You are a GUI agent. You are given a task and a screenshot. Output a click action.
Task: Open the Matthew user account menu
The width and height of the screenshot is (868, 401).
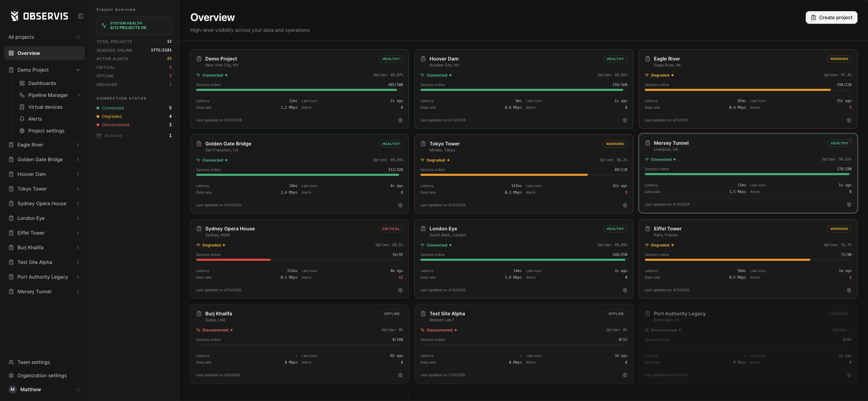(x=44, y=389)
